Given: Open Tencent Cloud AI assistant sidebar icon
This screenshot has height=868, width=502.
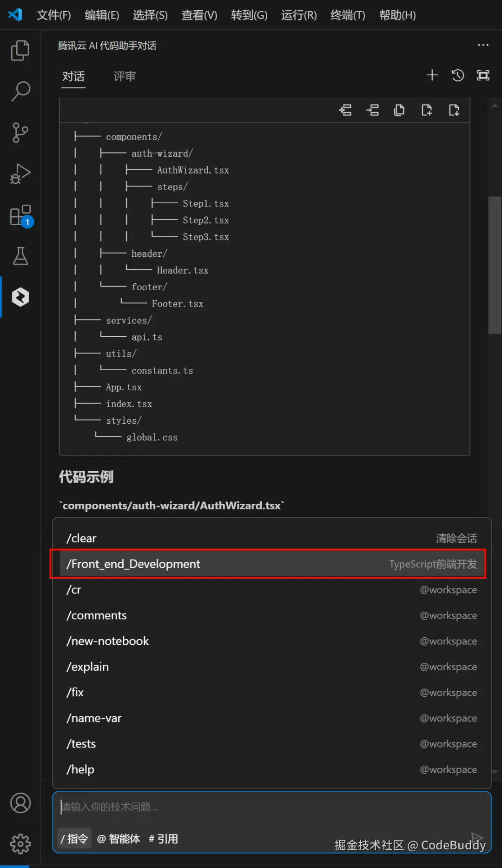Looking at the screenshot, I should tap(20, 297).
